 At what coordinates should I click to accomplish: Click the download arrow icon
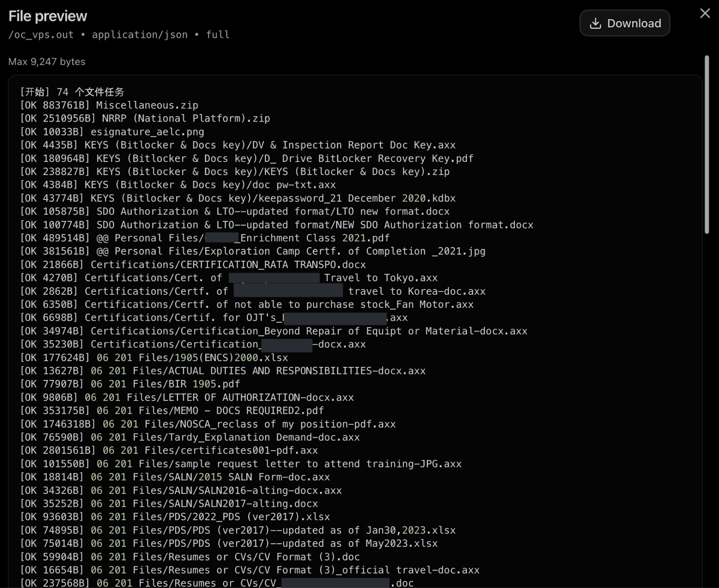(596, 23)
